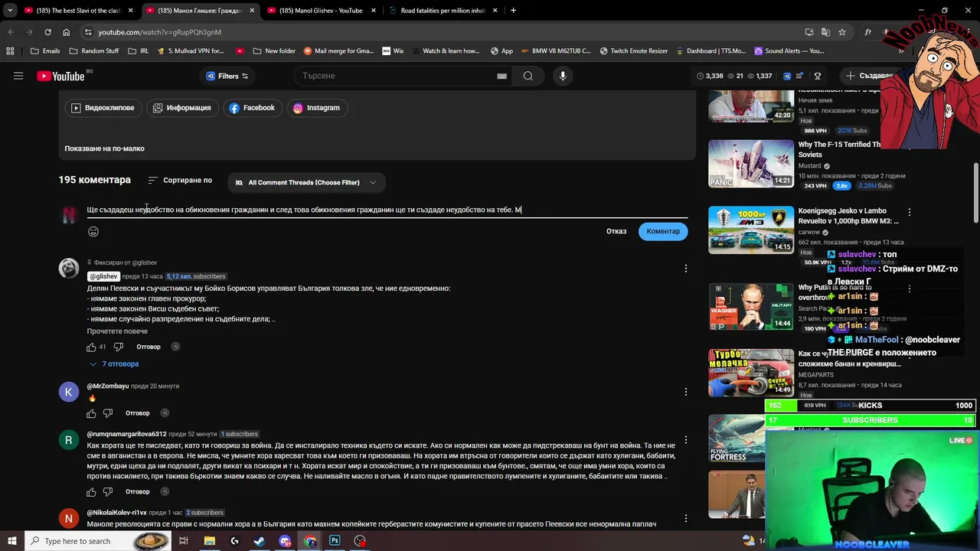Focus the Търсене search field
980x551 pixels.
pyautogui.click(x=397, y=76)
